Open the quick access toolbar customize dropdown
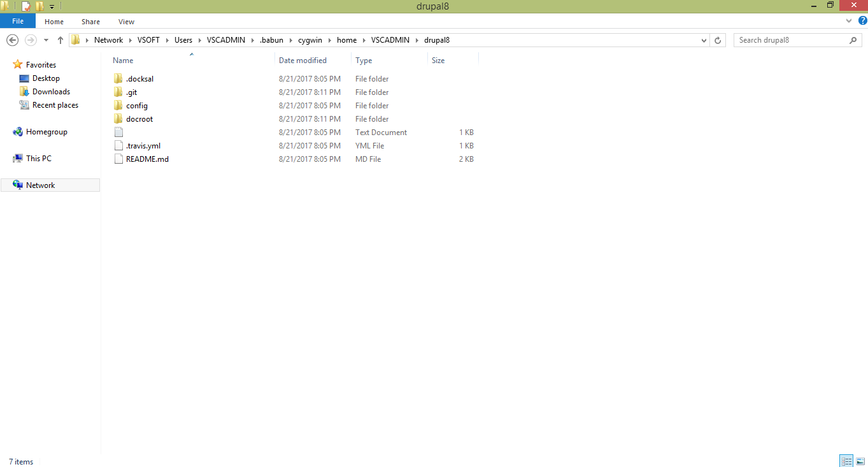Image resolution: width=868 pixels, height=467 pixels. click(x=52, y=6)
